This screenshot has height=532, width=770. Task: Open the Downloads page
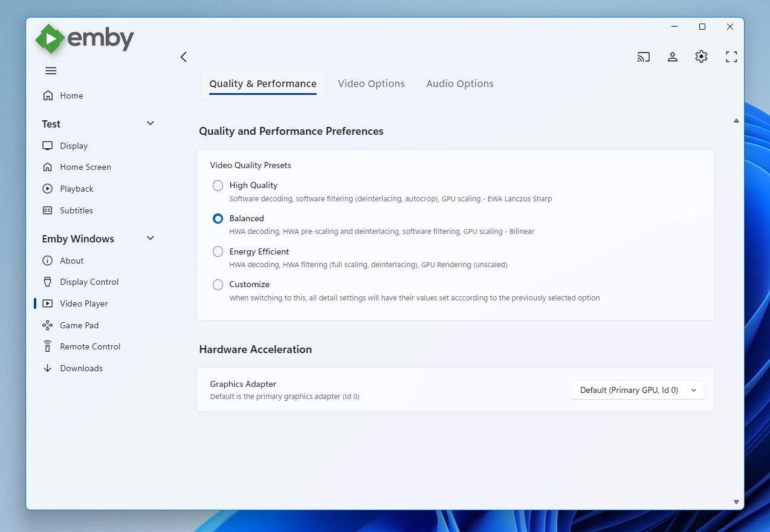point(81,368)
